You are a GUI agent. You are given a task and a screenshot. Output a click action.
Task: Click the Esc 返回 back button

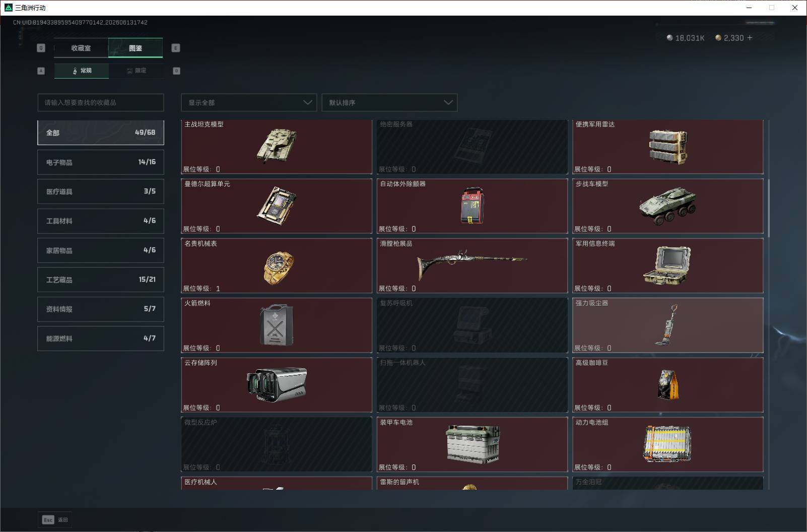point(55,519)
